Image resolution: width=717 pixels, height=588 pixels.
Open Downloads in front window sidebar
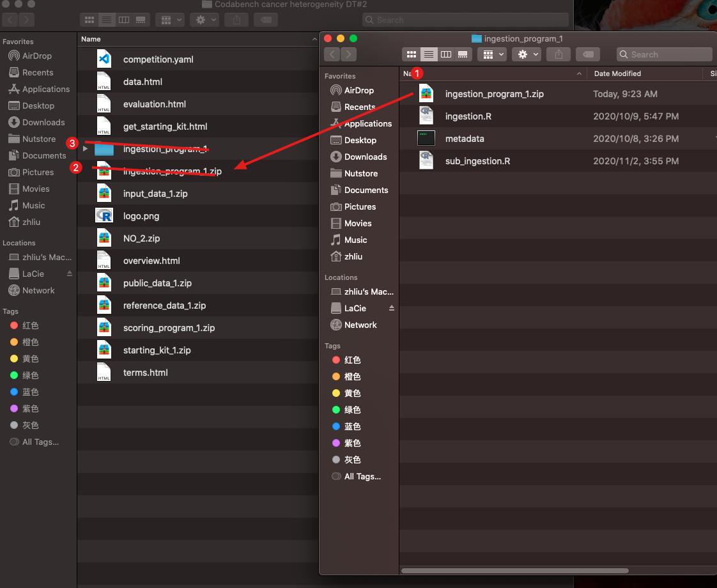pyautogui.click(x=365, y=157)
